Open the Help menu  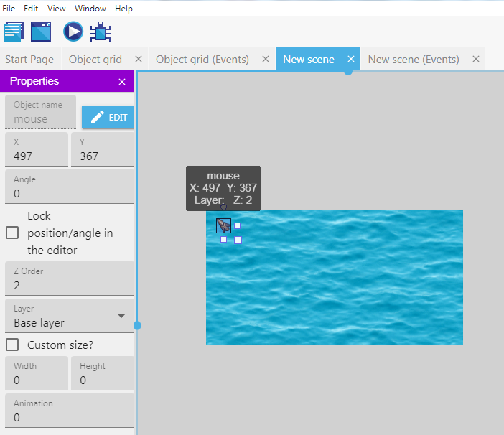point(123,9)
